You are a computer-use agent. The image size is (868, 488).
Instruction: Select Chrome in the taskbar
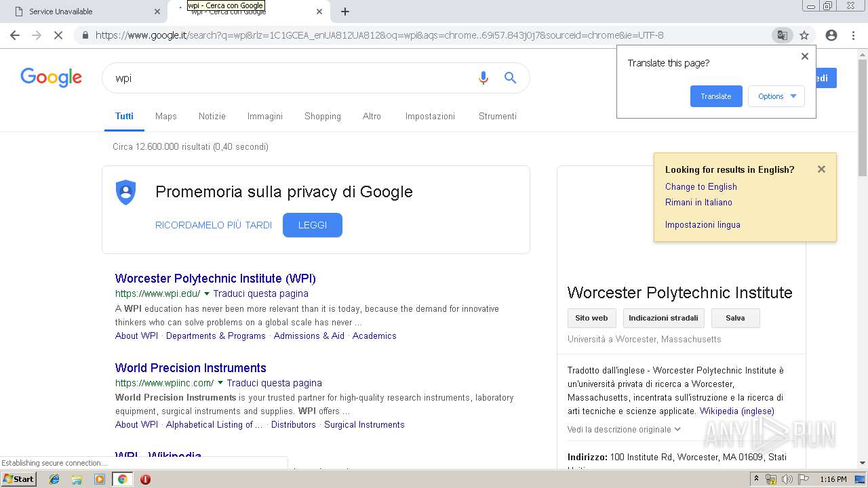point(122,479)
